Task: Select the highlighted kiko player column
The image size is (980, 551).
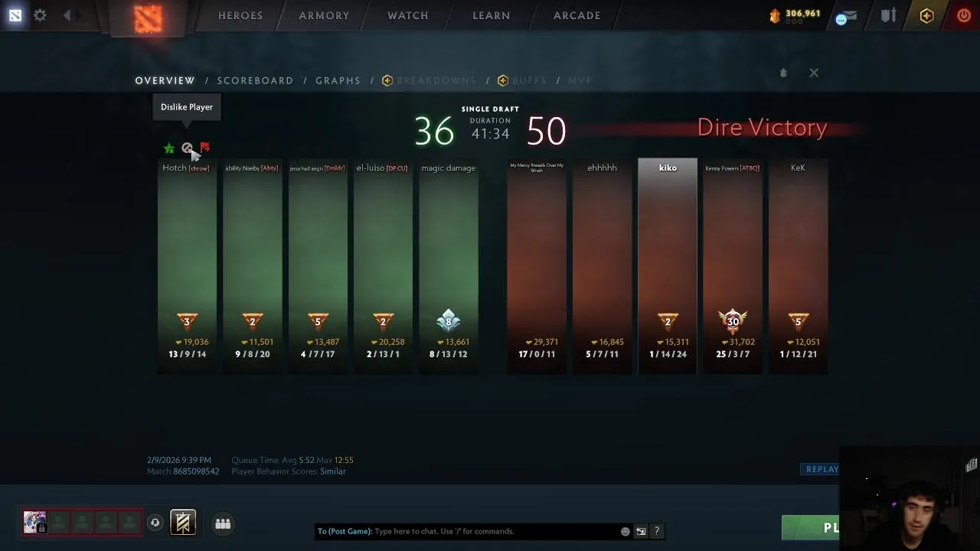Action: pos(668,266)
